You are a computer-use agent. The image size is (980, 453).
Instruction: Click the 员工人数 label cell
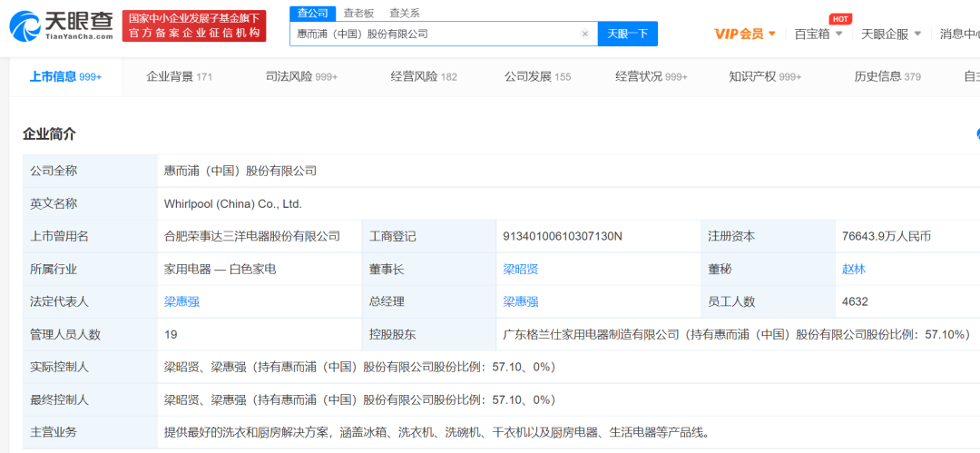pos(769,301)
